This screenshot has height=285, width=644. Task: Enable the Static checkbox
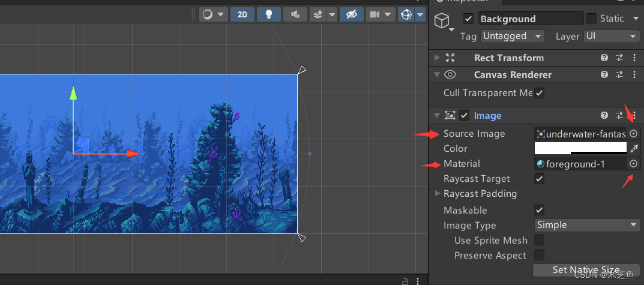click(591, 19)
